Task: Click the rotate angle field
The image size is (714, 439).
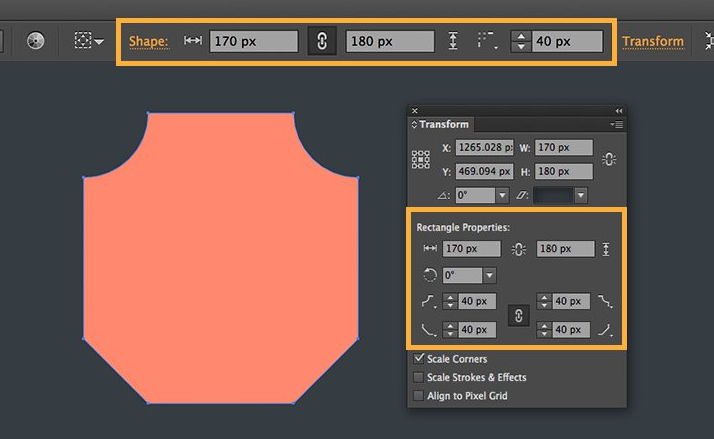Action: tap(475, 195)
